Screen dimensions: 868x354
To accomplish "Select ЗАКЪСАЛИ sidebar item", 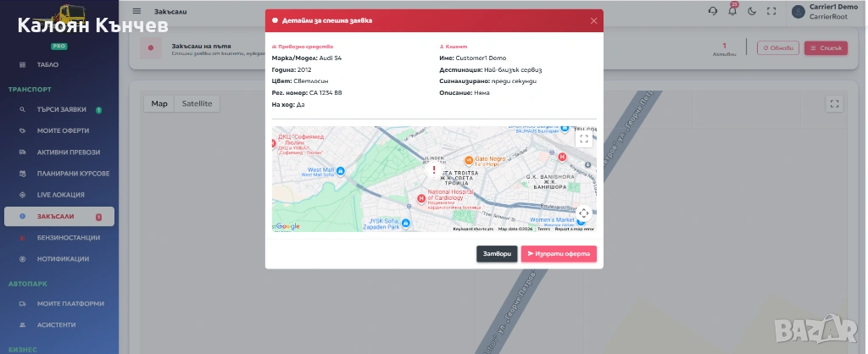I will coord(59,216).
